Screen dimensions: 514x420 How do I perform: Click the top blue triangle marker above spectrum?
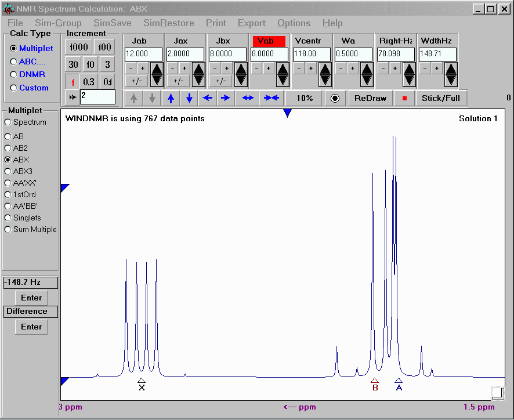287,114
